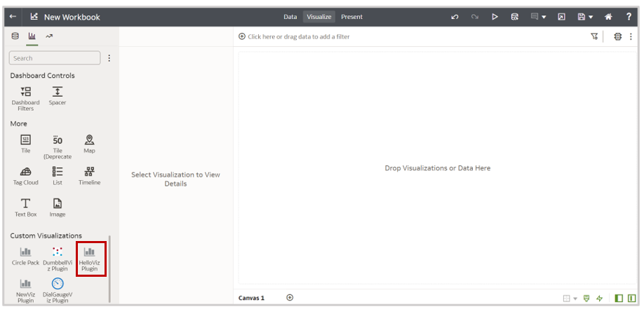The width and height of the screenshot is (644, 309).
Task: Click the auto-apply data icon
Action: [618, 36]
